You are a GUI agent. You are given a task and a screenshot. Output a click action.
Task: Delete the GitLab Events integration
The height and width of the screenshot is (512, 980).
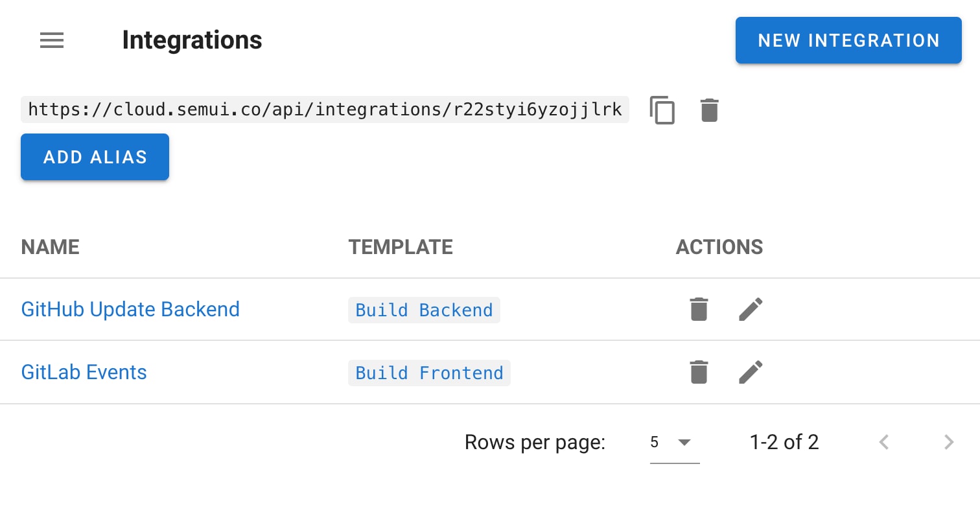pyautogui.click(x=699, y=372)
